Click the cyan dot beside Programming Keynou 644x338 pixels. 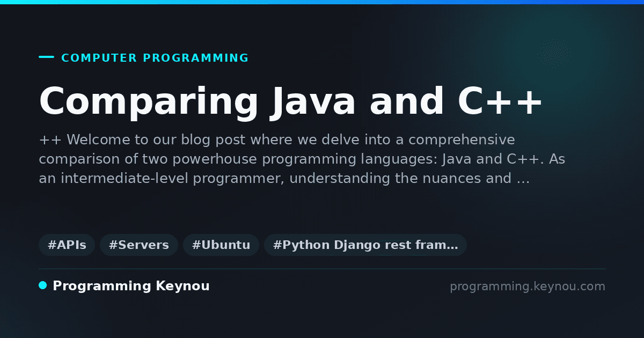click(x=43, y=285)
